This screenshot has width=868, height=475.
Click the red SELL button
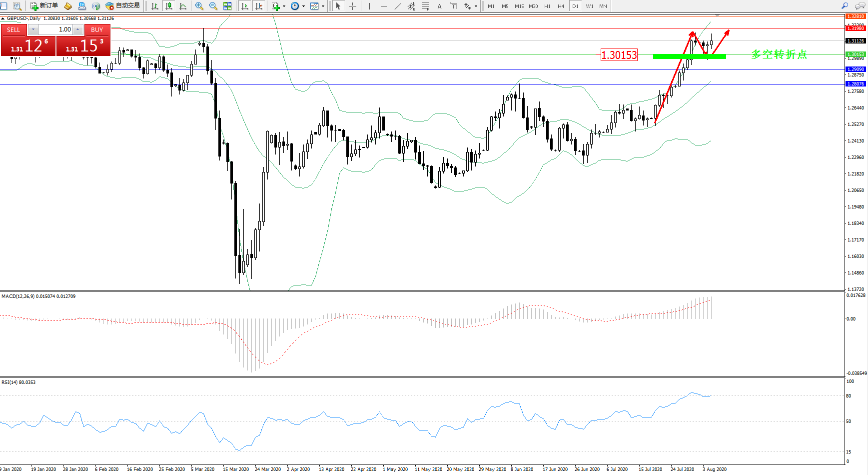pos(13,30)
